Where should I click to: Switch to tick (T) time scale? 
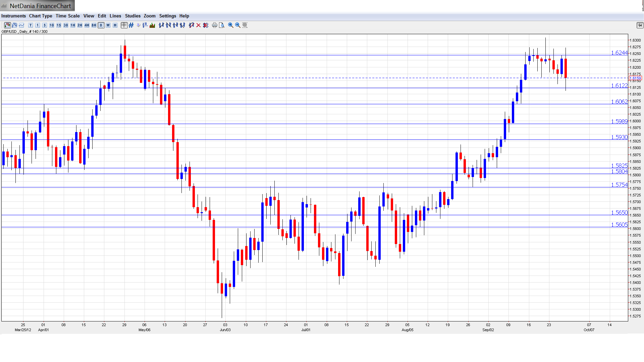pyautogui.click(x=31, y=25)
